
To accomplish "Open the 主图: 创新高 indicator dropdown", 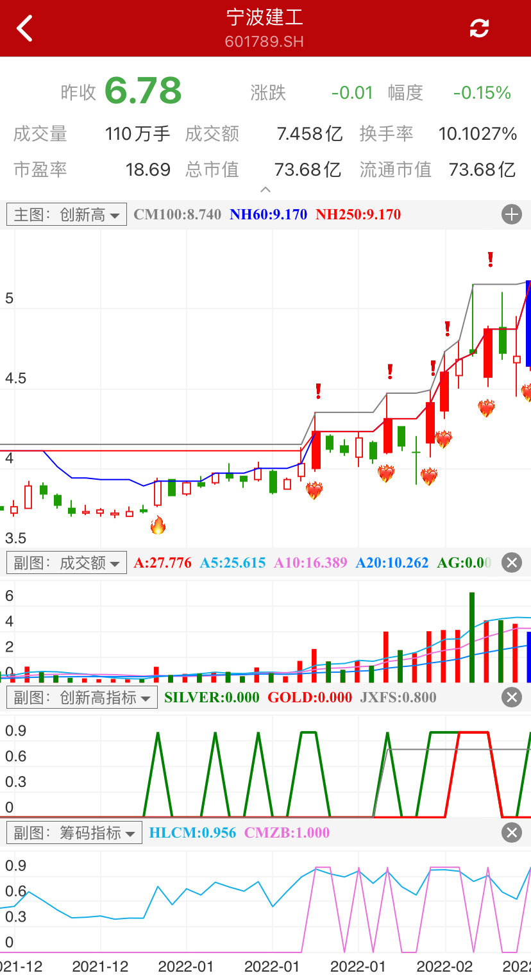I will coord(67,215).
